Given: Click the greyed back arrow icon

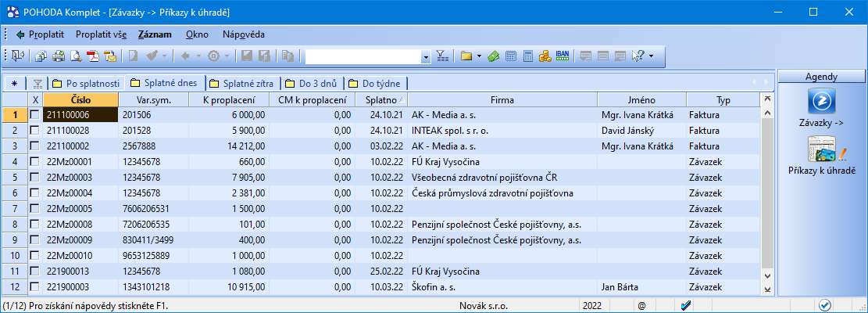Looking at the screenshot, I should pos(186,56).
